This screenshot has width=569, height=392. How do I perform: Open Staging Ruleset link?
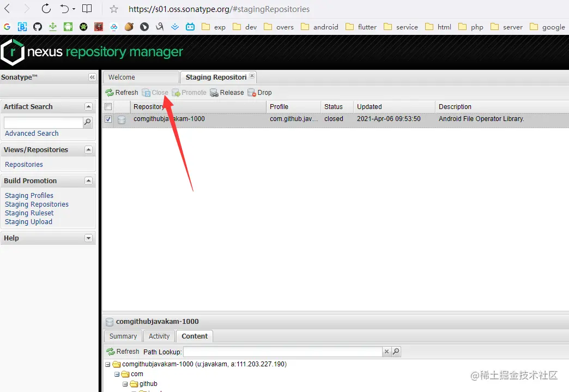29,213
